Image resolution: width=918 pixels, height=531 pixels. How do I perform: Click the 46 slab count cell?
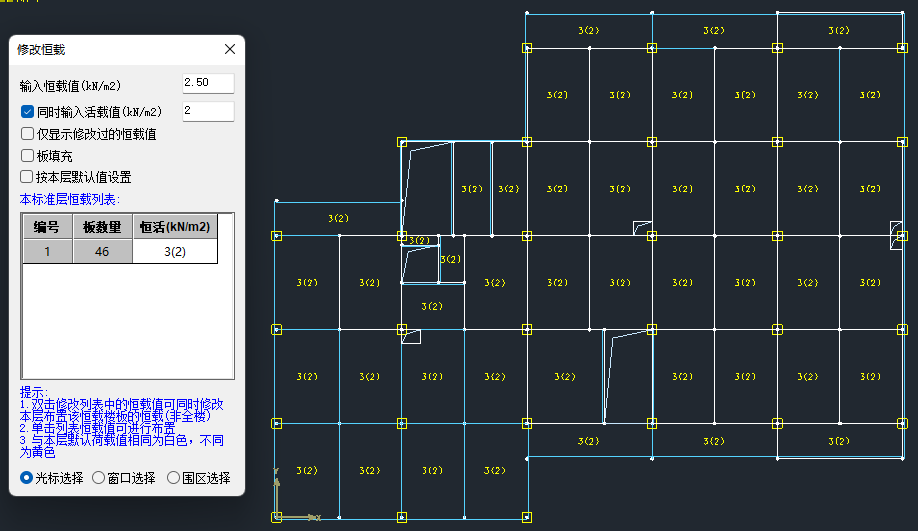pyautogui.click(x=102, y=252)
